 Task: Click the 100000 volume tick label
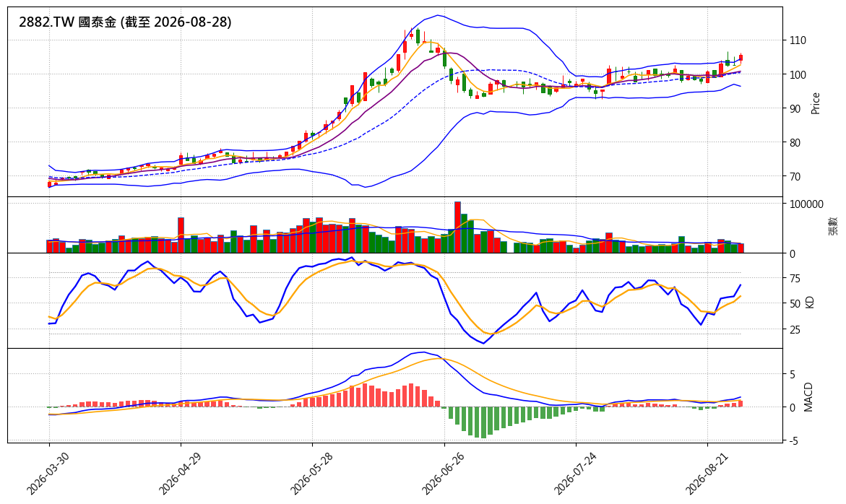806,204
